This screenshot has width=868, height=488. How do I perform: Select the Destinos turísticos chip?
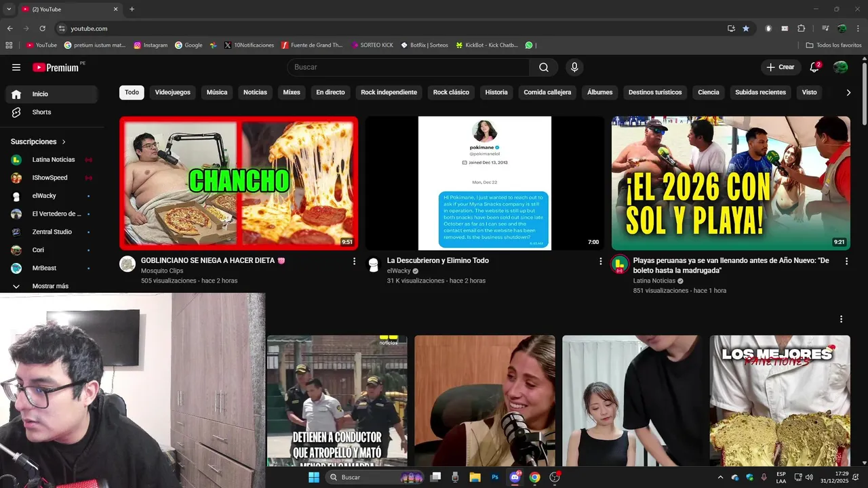coord(655,92)
